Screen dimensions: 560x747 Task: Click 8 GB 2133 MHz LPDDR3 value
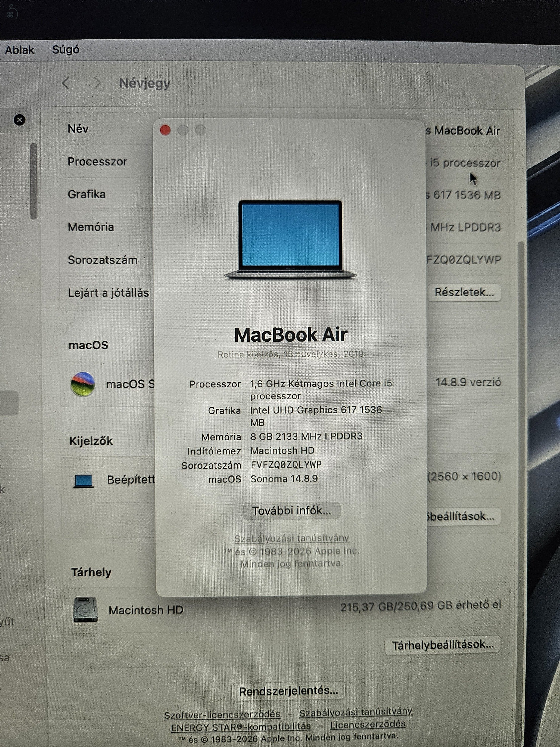(306, 436)
